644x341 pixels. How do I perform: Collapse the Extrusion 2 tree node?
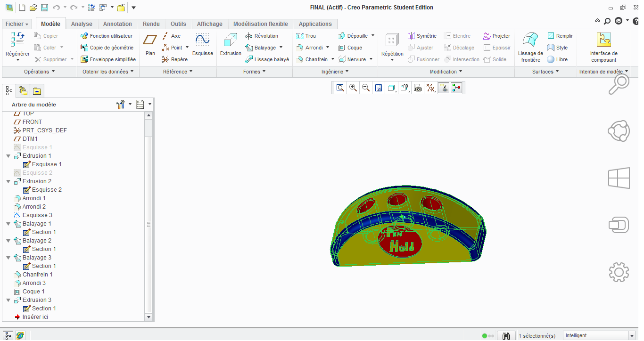click(x=8, y=181)
